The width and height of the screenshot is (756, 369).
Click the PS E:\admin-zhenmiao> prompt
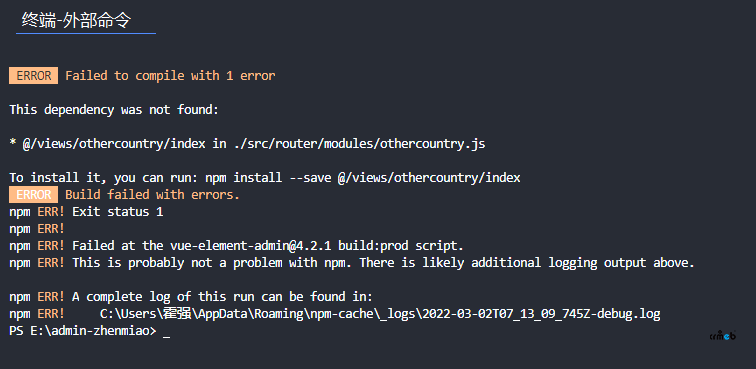[83, 331]
